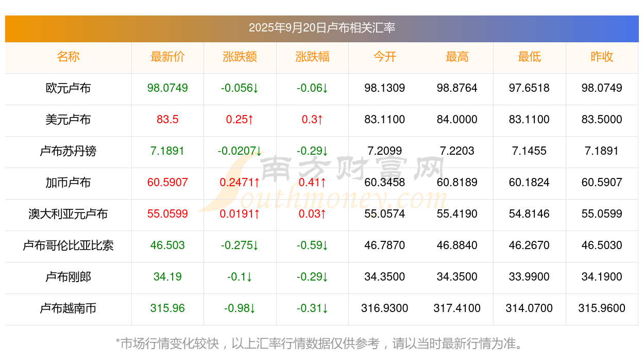
Task: Click the high value 84.0000
Action: tap(457, 120)
